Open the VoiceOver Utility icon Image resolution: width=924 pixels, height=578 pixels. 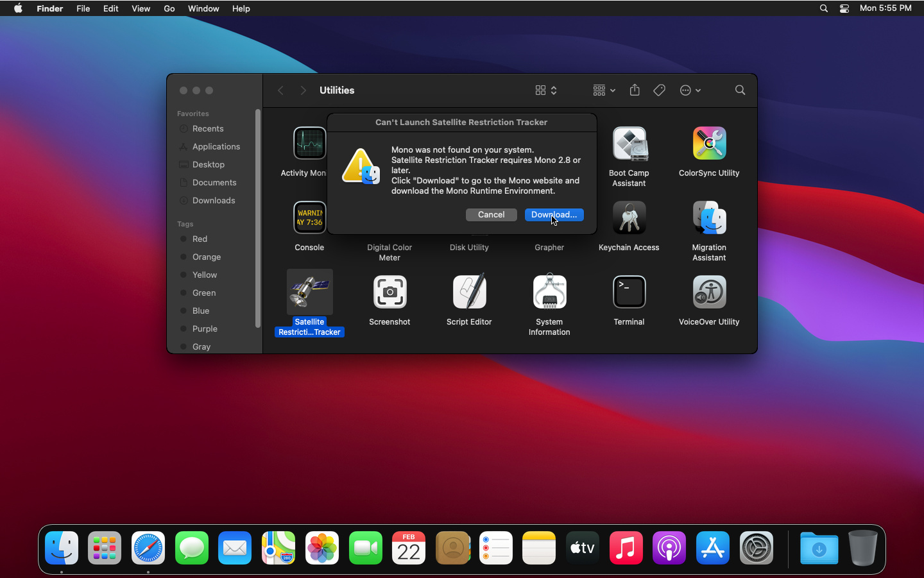(709, 293)
